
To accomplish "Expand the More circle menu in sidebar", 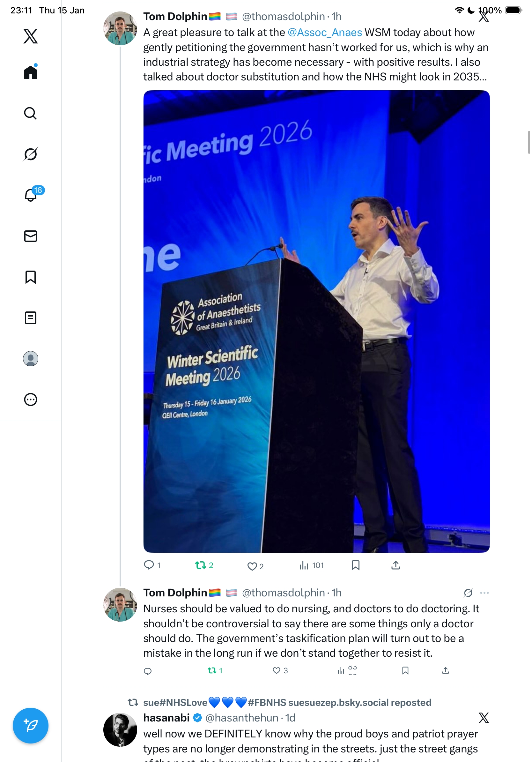I will [31, 400].
